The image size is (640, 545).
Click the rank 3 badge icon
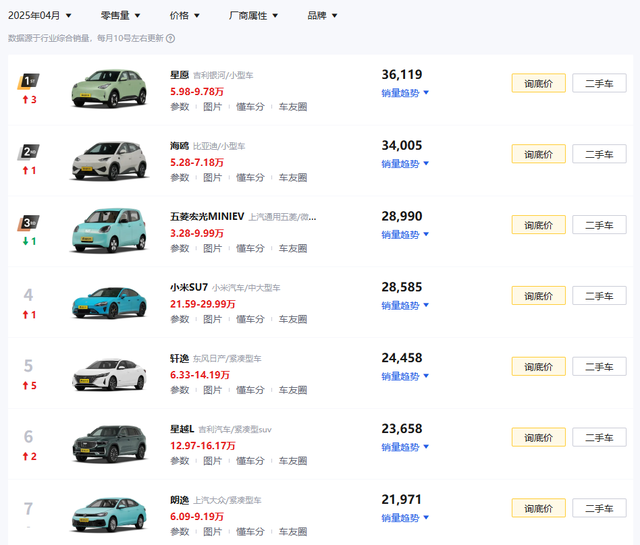click(28, 223)
